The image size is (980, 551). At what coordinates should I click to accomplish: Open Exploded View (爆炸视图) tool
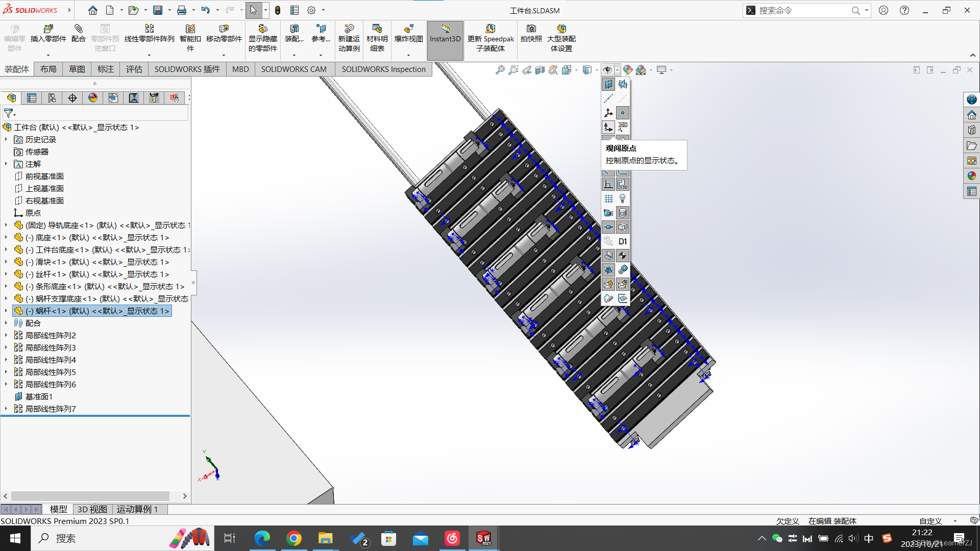(408, 33)
